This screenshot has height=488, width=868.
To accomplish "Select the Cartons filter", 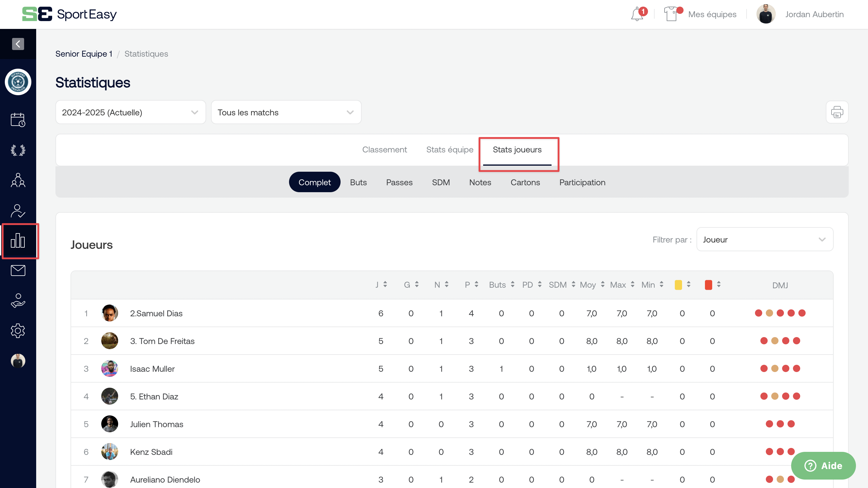I will coord(525,182).
